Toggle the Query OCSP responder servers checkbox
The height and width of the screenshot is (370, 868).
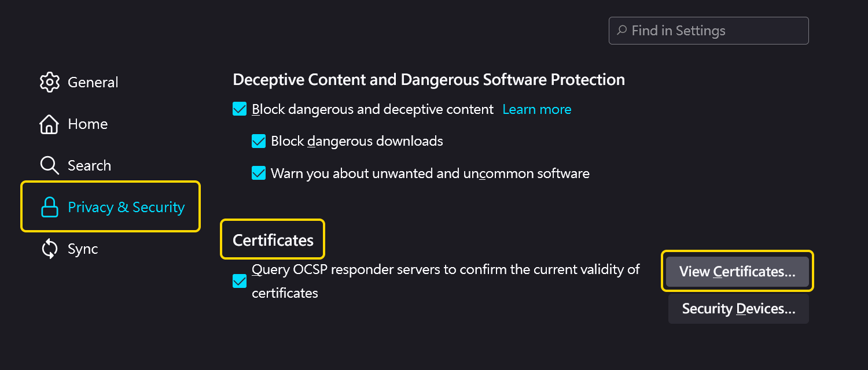(x=240, y=281)
